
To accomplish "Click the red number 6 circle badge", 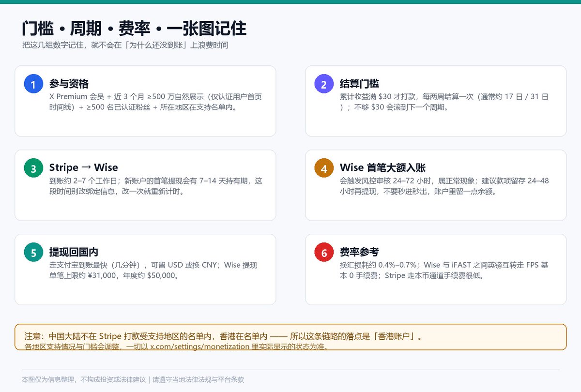I will tap(324, 253).
